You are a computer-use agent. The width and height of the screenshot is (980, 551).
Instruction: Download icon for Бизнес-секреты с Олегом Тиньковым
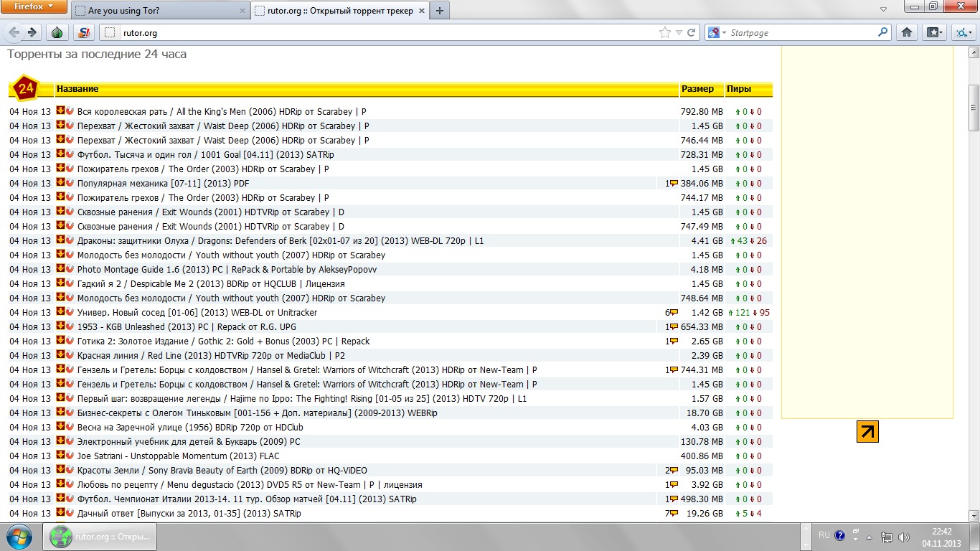pyautogui.click(x=60, y=413)
